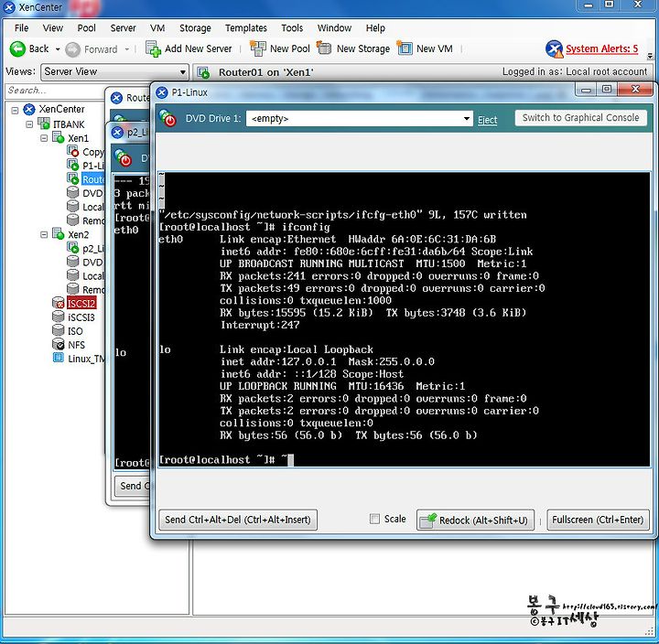Click the Eject link
Screen dimensions: 659x644
coord(487,120)
